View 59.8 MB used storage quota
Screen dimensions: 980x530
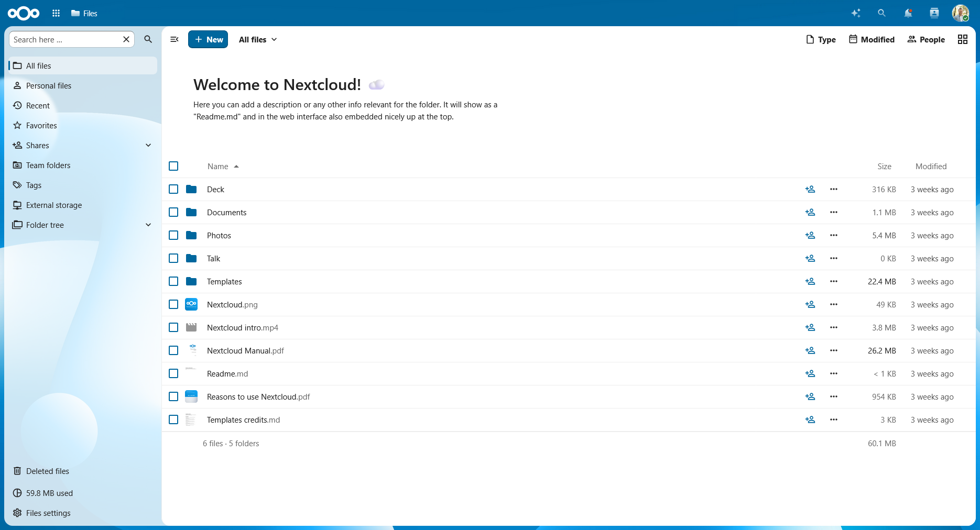(83, 493)
